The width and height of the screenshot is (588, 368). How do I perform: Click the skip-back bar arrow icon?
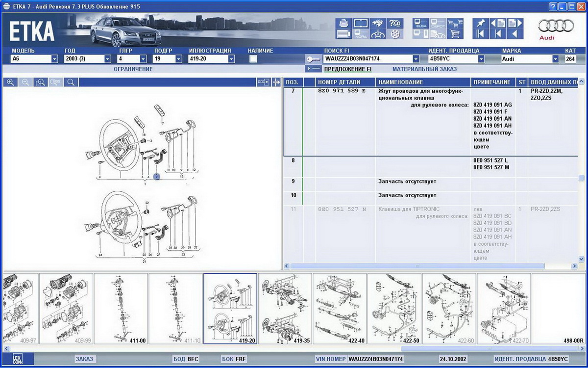[498, 34]
